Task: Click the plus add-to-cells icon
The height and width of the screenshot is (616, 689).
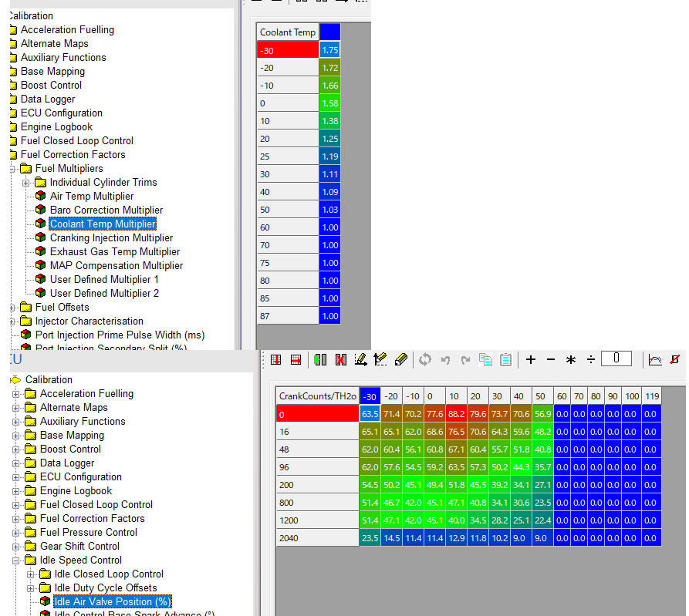Action: (531, 360)
